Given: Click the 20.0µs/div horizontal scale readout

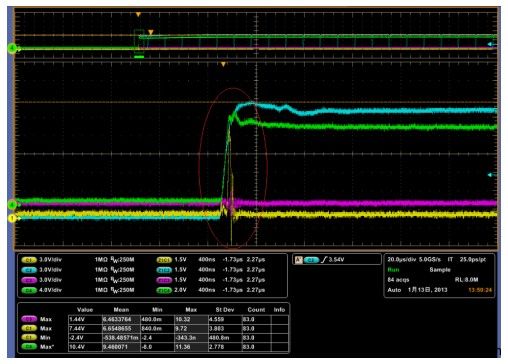Looking at the screenshot, I should (x=401, y=259).
